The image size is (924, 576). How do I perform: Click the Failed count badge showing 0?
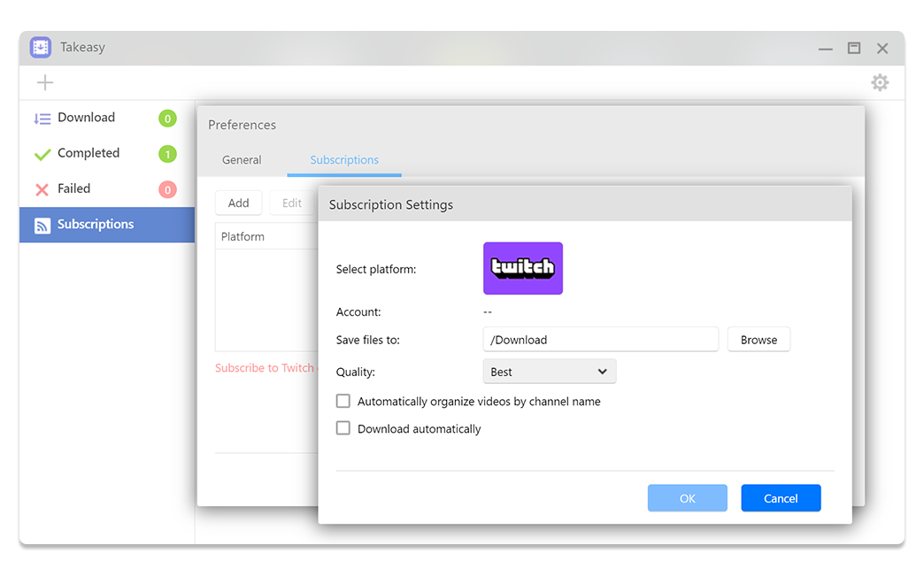click(x=167, y=189)
